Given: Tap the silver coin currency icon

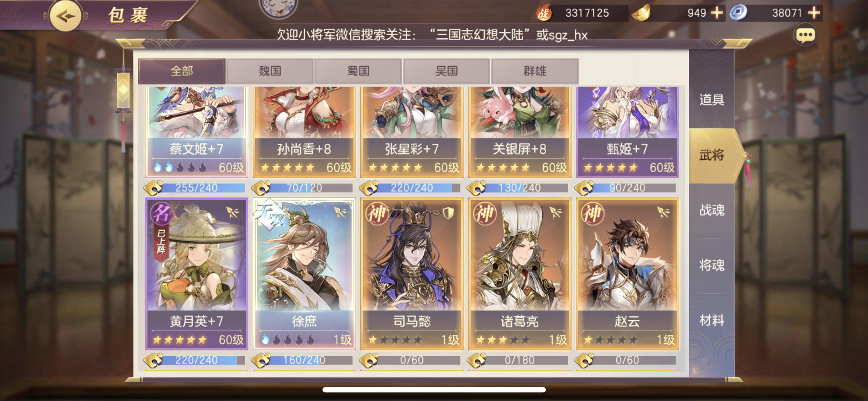Looking at the screenshot, I should tap(738, 13).
